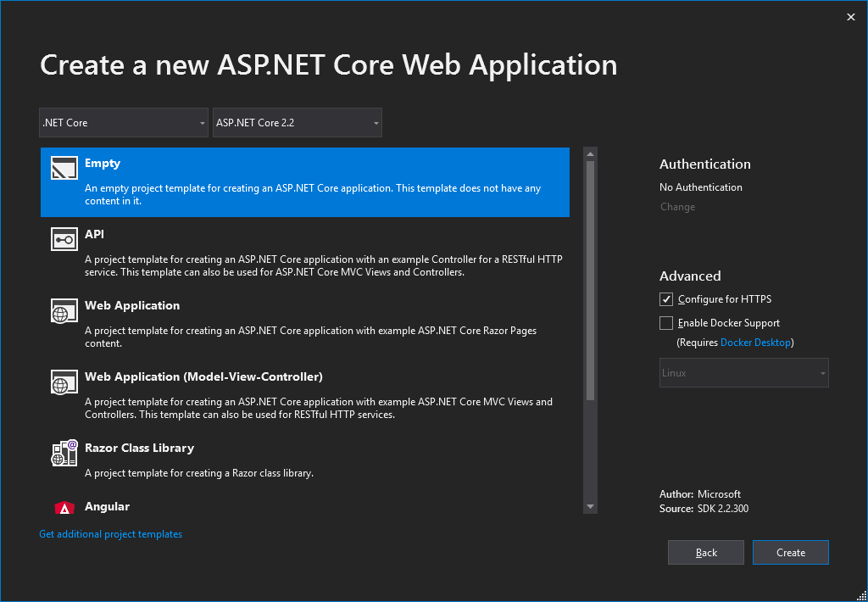Click the red Angular logo icon
The height and width of the screenshot is (602, 868).
64,508
